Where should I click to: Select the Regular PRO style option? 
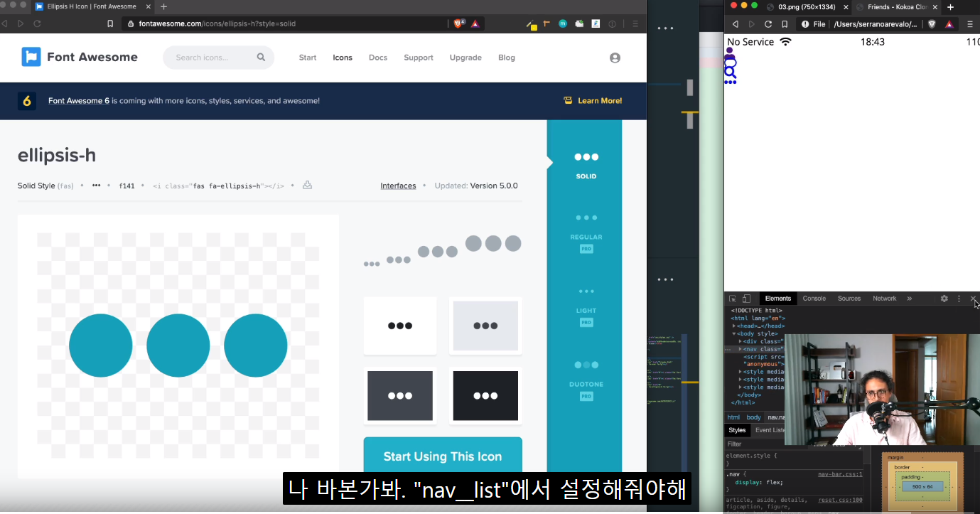586,233
